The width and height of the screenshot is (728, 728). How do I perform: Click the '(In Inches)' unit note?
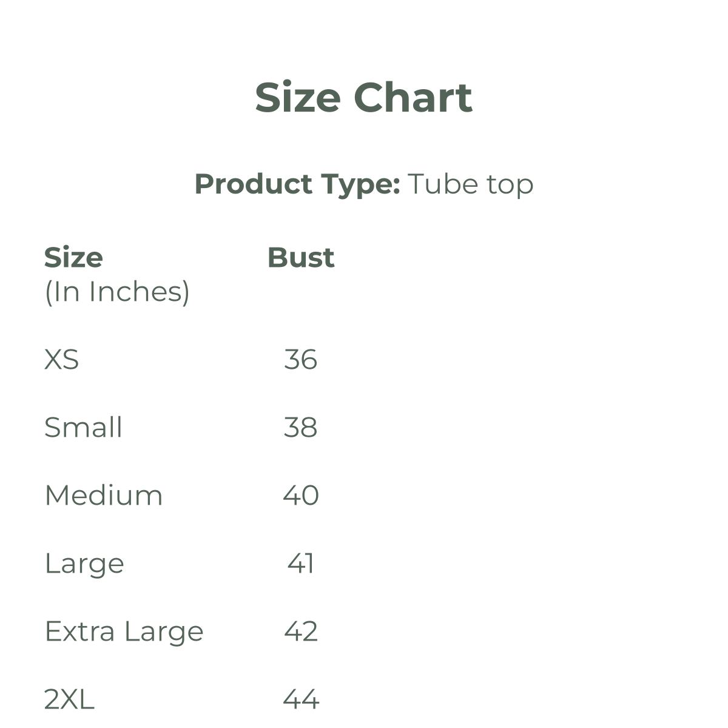pos(117,292)
